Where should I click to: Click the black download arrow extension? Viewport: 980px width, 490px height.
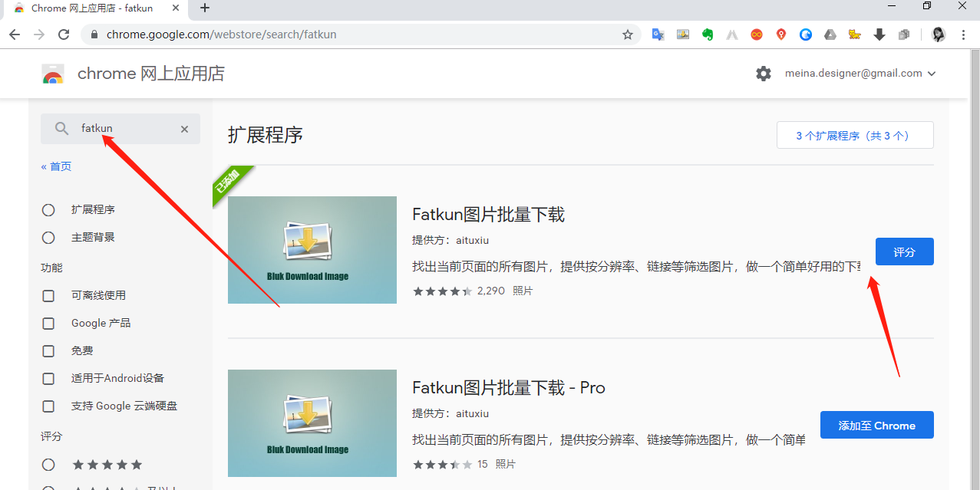[879, 35]
